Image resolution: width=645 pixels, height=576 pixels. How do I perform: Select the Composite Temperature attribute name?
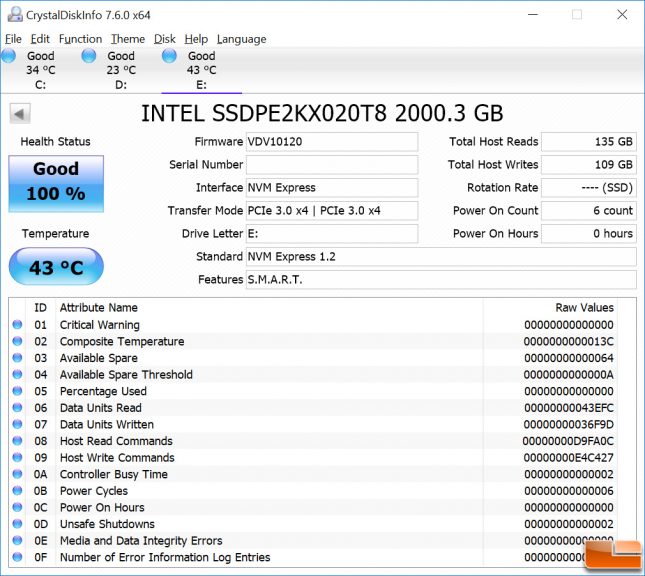coord(122,341)
